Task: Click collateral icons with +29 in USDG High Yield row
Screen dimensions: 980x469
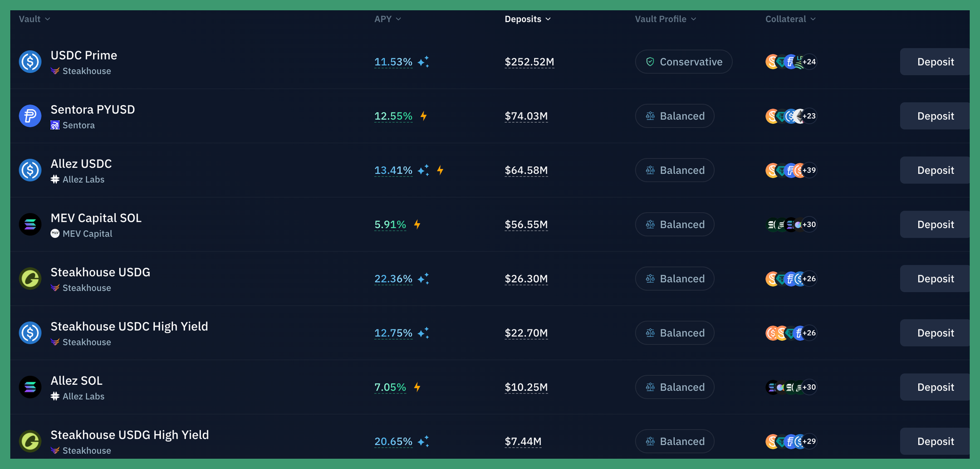Action: pyautogui.click(x=791, y=441)
